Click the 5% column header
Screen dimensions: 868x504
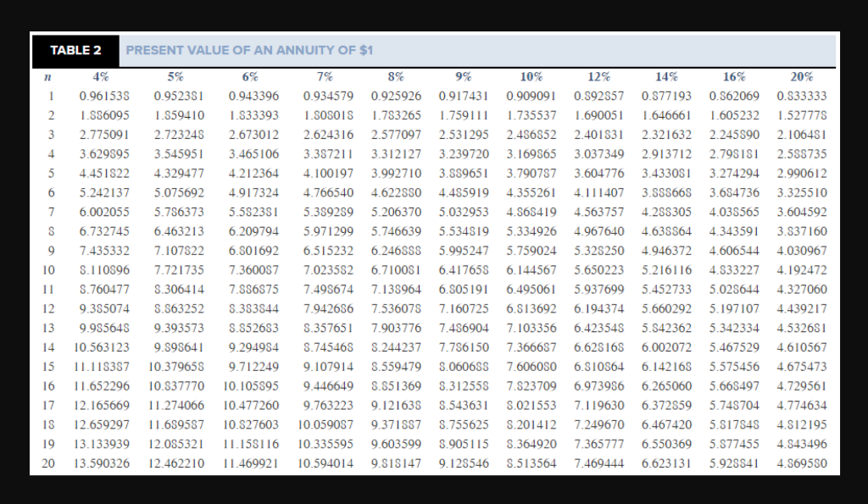175,77
